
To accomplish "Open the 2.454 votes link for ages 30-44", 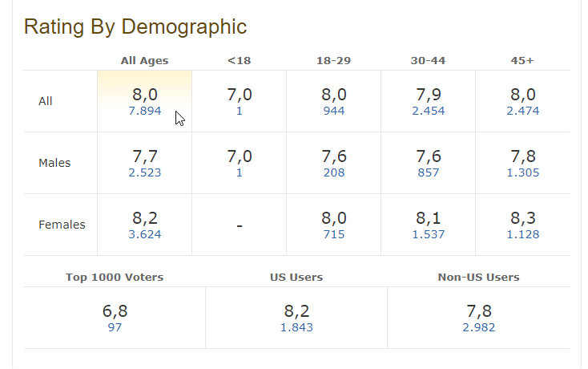I will click(429, 111).
